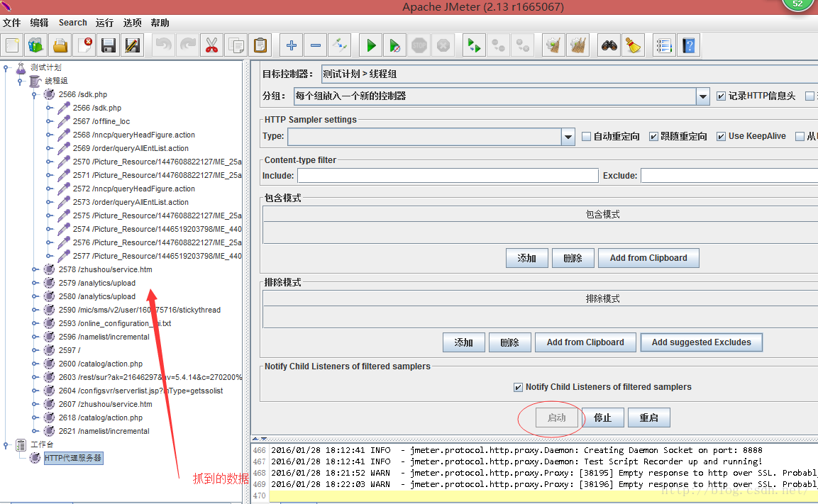Open the 帮助 menu
Viewport: 818px width, 504px height.
tap(160, 23)
